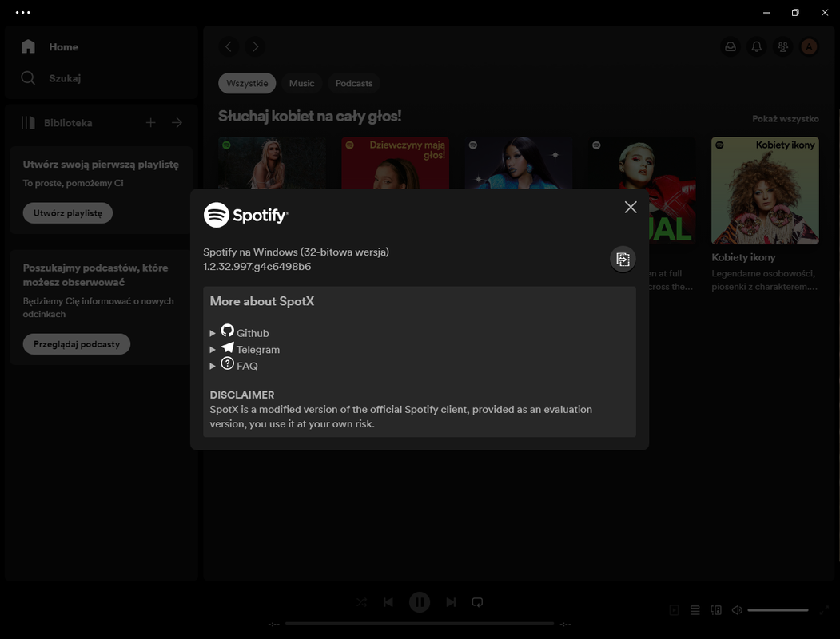
Task: Copy version info with dialog copy icon
Action: tap(623, 259)
